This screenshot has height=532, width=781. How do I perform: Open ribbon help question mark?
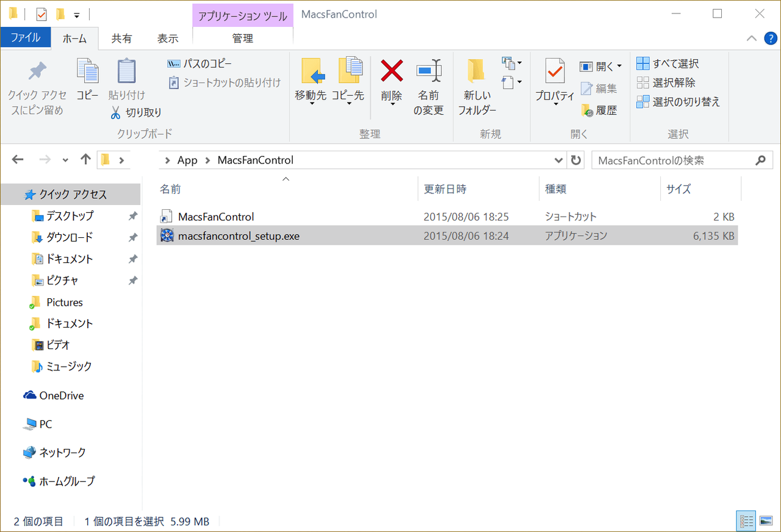pyautogui.click(x=770, y=38)
